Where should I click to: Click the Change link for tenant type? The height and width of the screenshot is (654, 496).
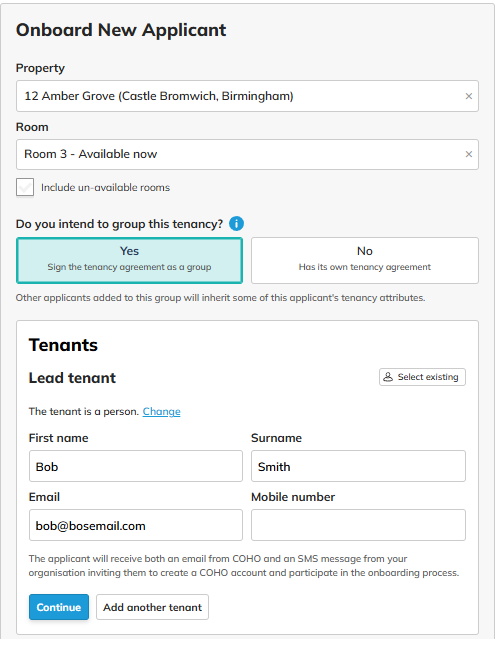[x=161, y=412]
